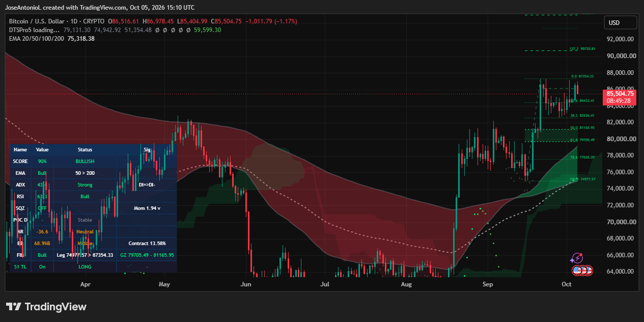Click the purple lightning event icon
This screenshot has height=322, width=644.
pos(576,258)
